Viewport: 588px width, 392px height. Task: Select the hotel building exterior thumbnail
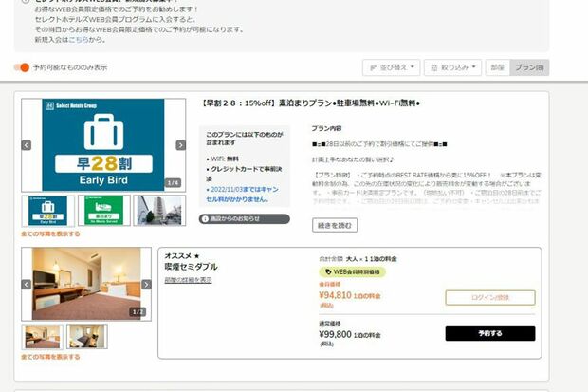point(159,211)
